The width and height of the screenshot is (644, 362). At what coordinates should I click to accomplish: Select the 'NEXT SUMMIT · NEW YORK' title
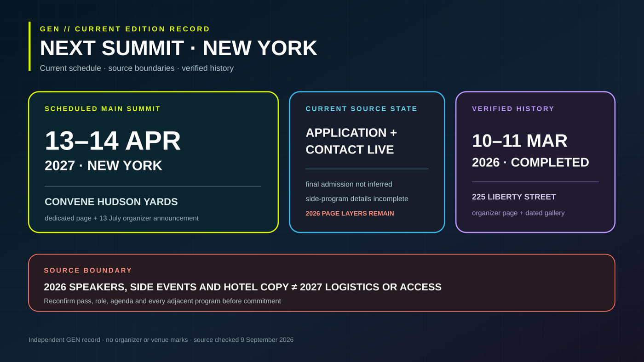pyautogui.click(x=178, y=48)
